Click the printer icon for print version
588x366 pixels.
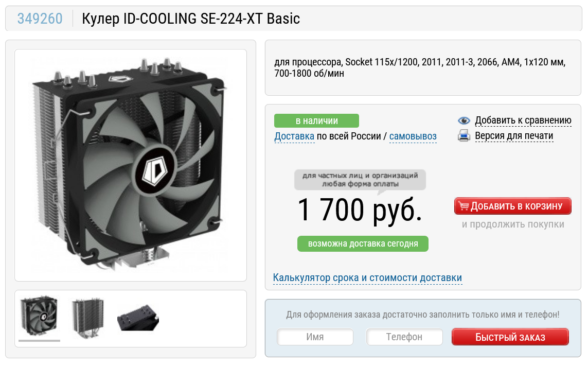pyautogui.click(x=464, y=135)
